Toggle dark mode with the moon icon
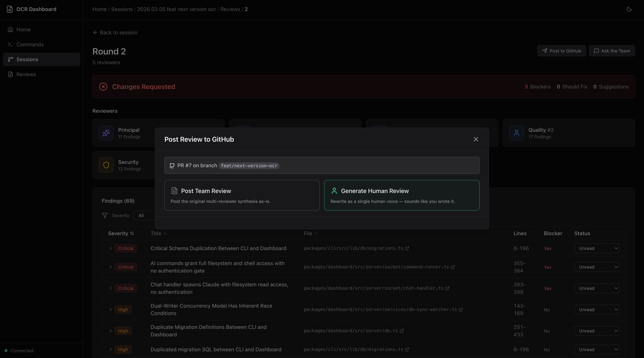The height and width of the screenshot is (358, 644). (x=629, y=9)
